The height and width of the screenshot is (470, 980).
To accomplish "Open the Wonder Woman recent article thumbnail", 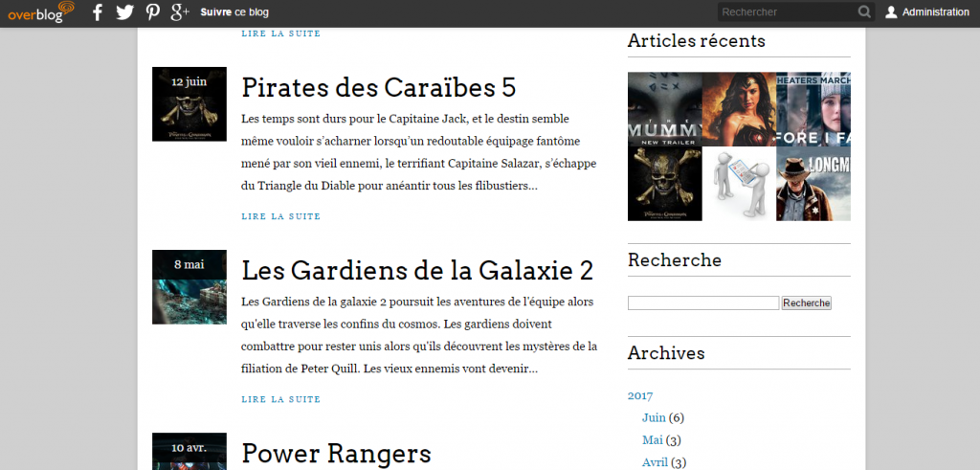I will click(739, 109).
